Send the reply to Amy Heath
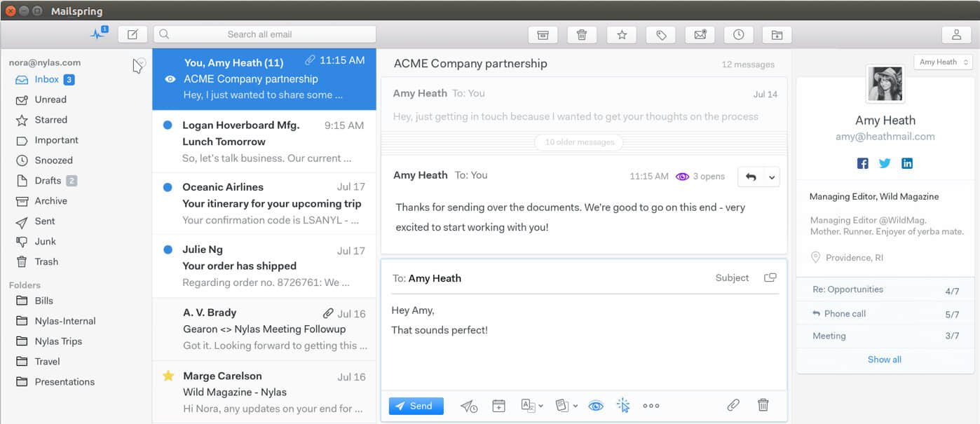 416,405
